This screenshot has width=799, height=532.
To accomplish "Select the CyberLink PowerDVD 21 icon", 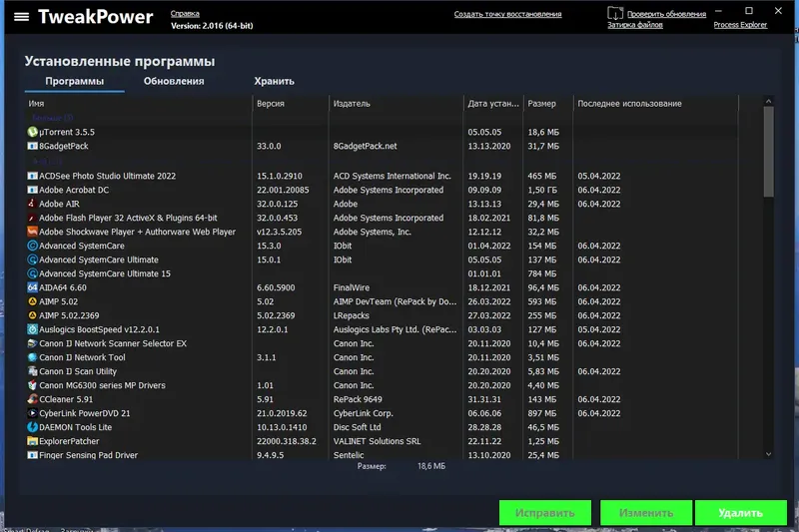I will (x=32, y=413).
